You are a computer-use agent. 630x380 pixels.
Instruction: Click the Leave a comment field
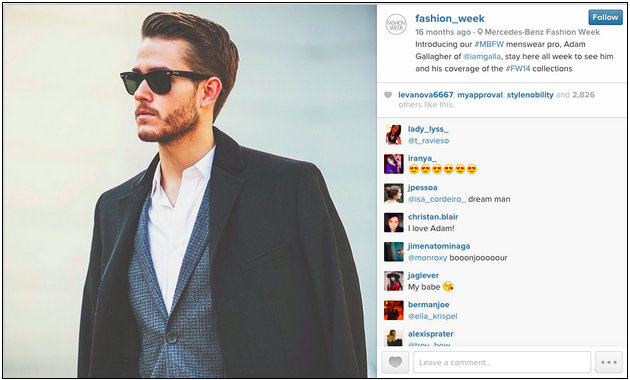tap(502, 362)
